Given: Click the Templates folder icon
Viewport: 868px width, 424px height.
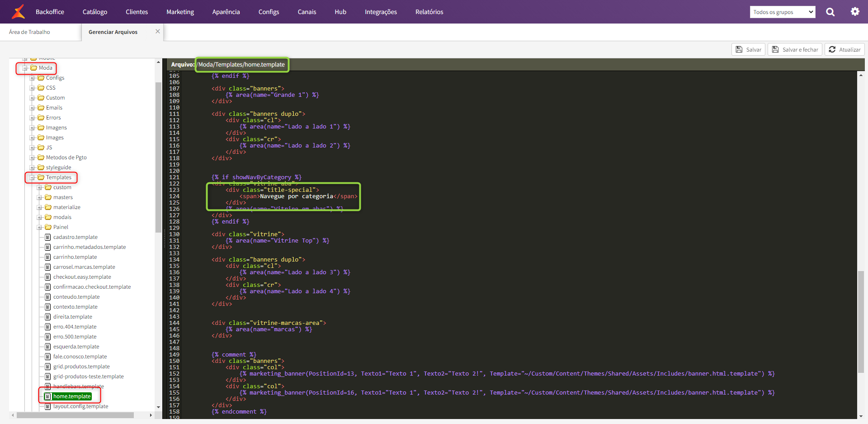Looking at the screenshot, I should (41, 177).
